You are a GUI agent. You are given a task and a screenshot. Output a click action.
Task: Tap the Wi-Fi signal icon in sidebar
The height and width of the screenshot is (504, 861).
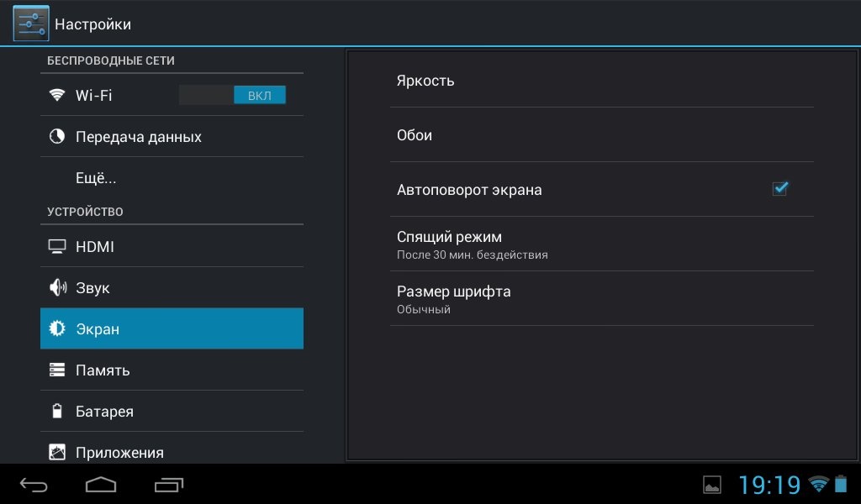(x=57, y=95)
